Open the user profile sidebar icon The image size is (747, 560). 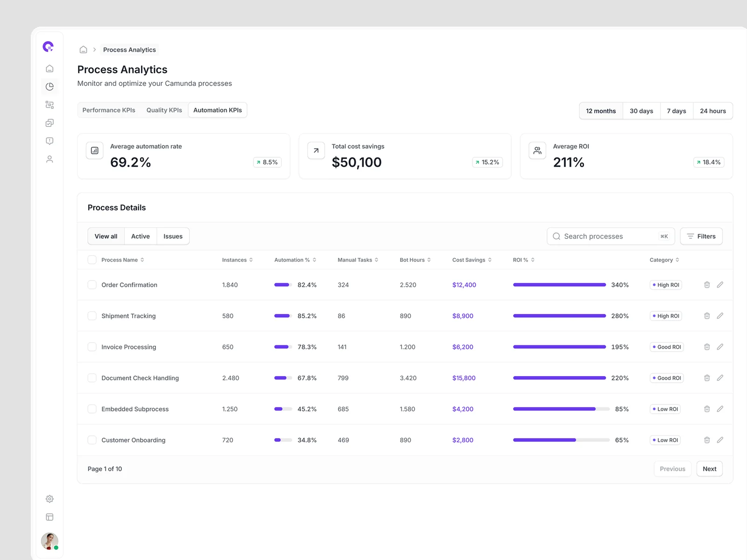pos(49,159)
